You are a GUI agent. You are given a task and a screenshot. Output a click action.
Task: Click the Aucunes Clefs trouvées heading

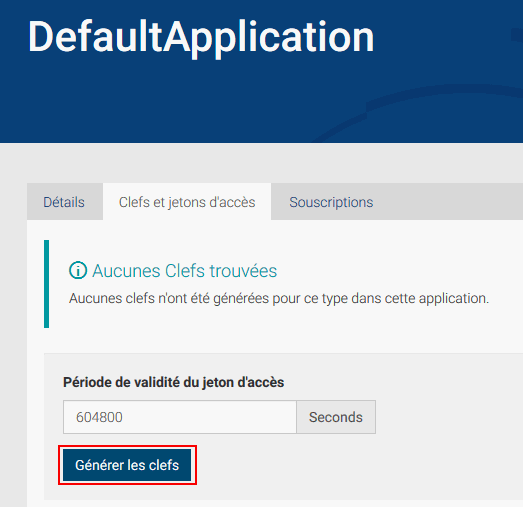tap(184, 271)
